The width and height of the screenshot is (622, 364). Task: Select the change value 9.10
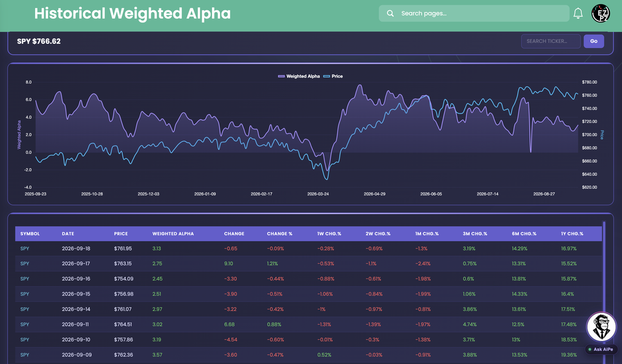click(228, 264)
